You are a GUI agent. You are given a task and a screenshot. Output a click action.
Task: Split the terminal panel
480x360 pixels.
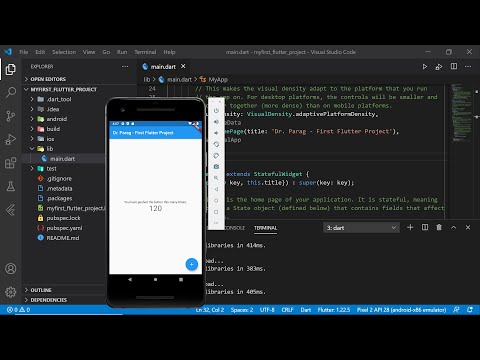(425, 227)
